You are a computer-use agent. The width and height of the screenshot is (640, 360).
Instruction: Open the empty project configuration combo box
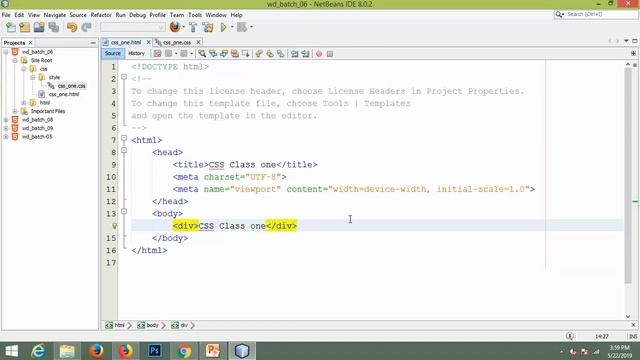(133, 27)
